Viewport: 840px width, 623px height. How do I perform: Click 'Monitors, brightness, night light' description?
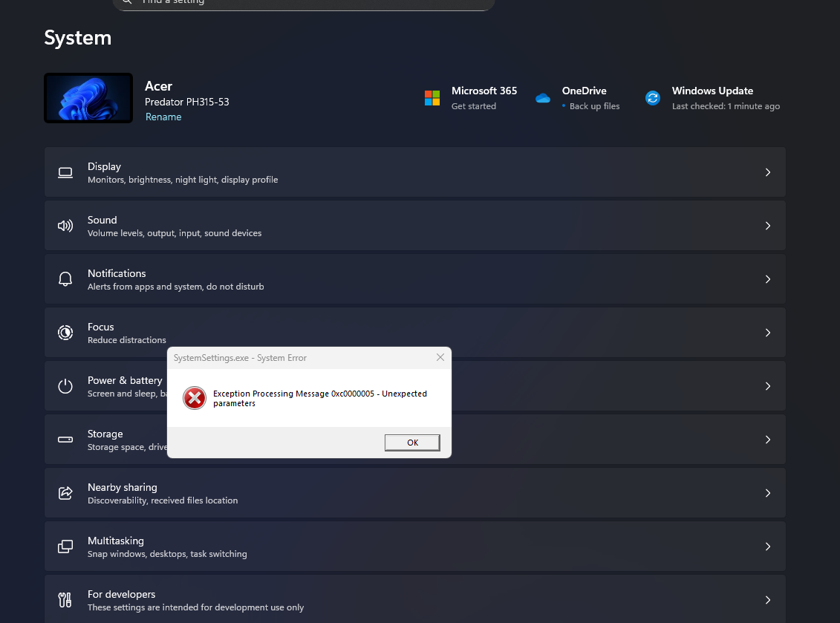tap(183, 180)
